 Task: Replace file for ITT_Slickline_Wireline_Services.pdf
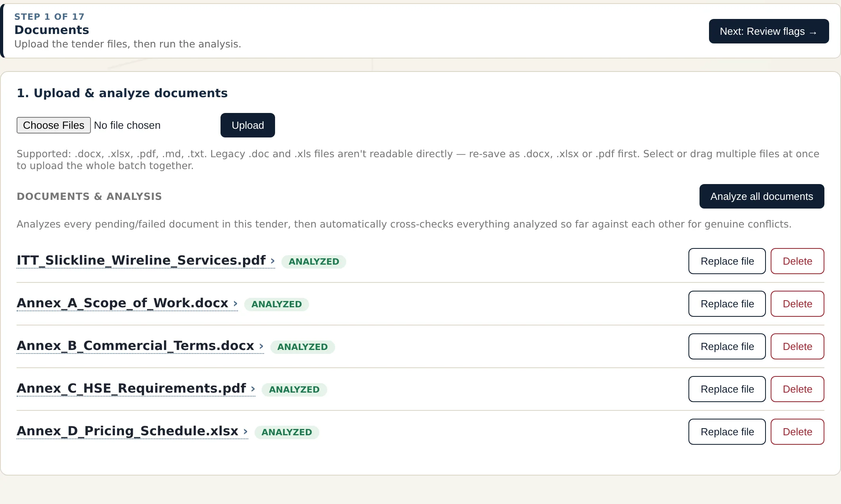[727, 261]
